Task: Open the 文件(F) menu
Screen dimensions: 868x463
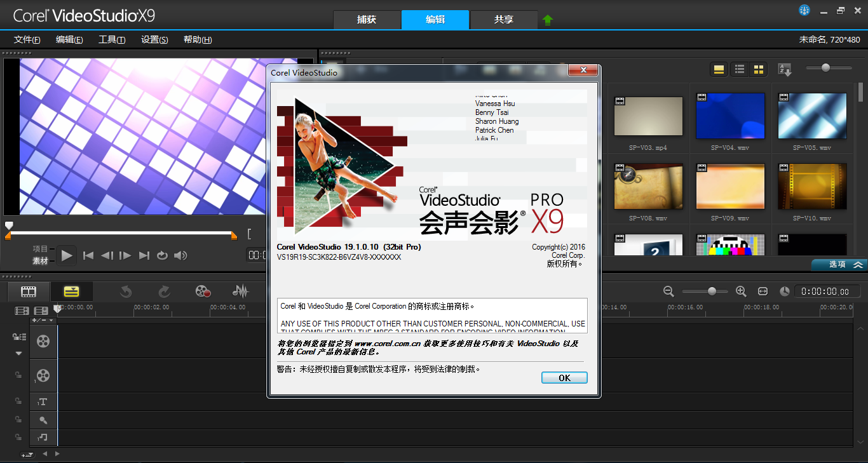Action: coord(27,39)
